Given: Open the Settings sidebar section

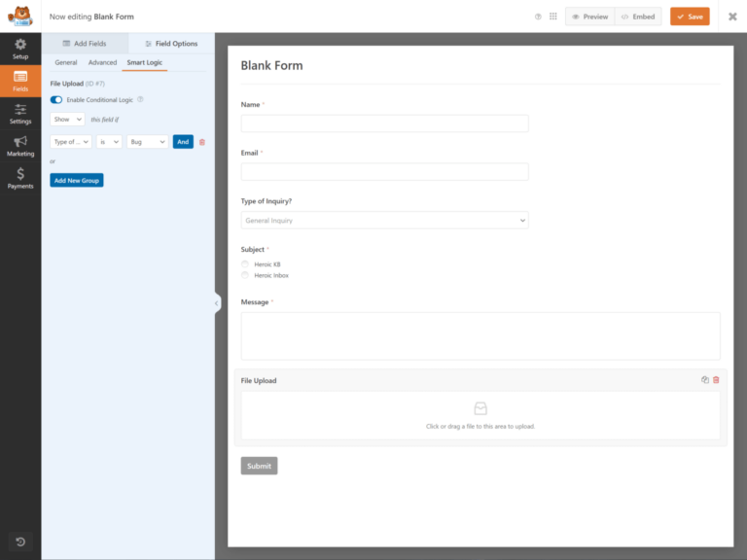Looking at the screenshot, I should tap(20, 114).
